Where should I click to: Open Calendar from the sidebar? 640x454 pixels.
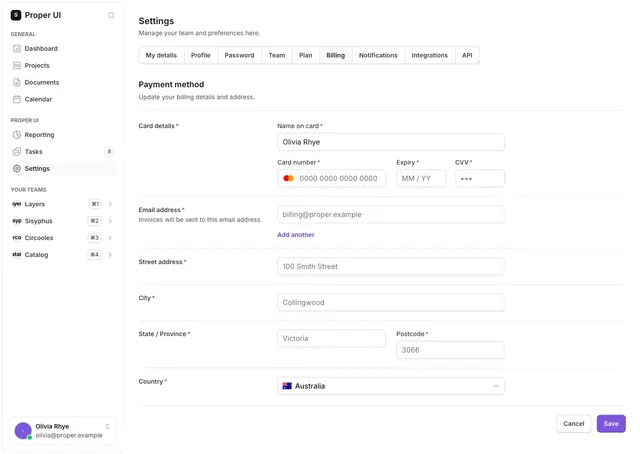(x=62, y=99)
